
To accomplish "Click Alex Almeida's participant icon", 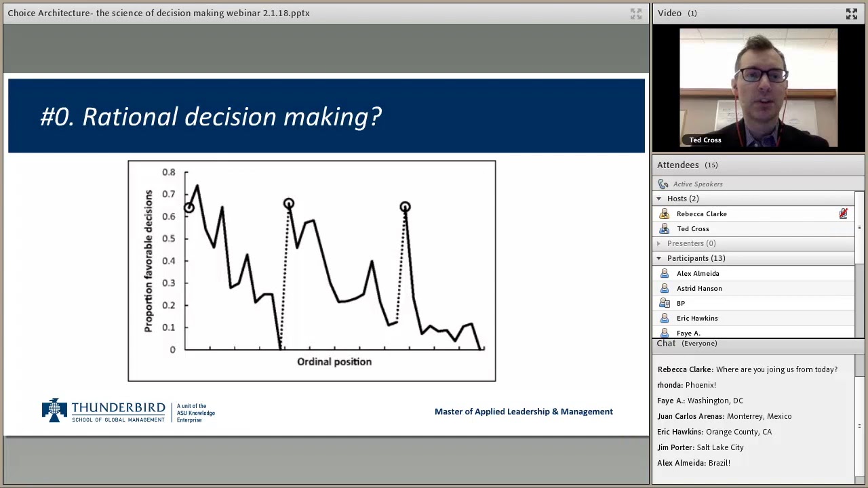I will [665, 273].
